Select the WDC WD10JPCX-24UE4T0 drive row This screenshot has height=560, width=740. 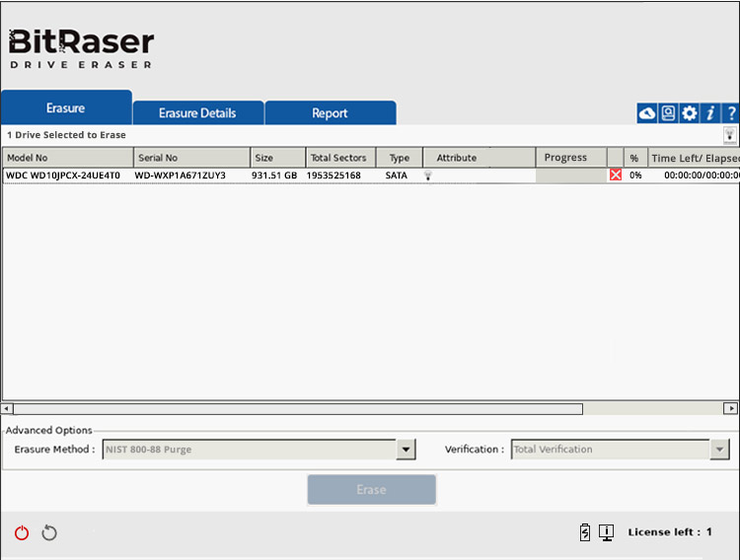(x=371, y=175)
